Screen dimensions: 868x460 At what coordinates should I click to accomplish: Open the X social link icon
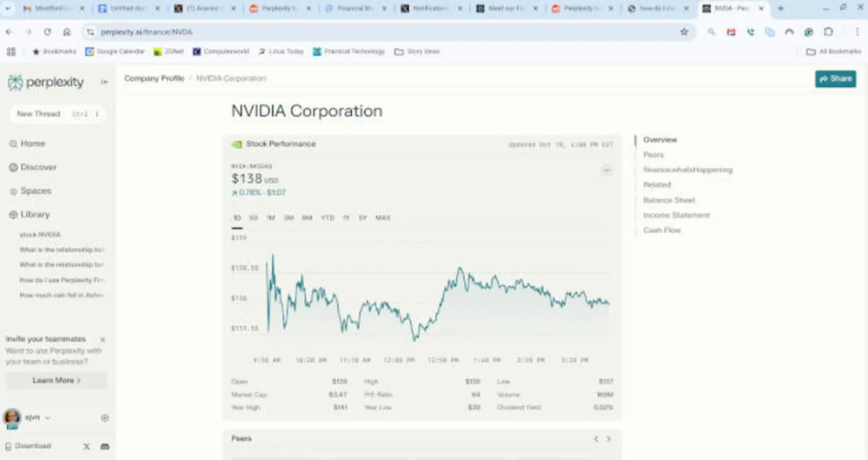86,446
